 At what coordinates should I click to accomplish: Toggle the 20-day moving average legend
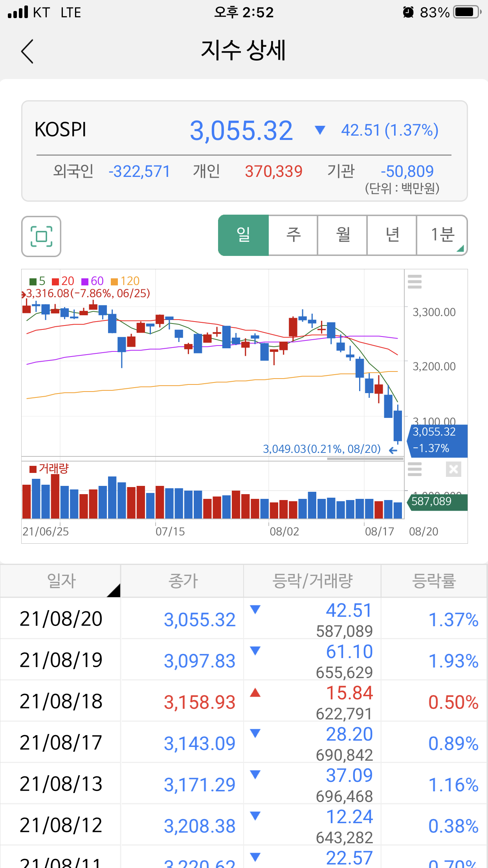tap(63, 281)
